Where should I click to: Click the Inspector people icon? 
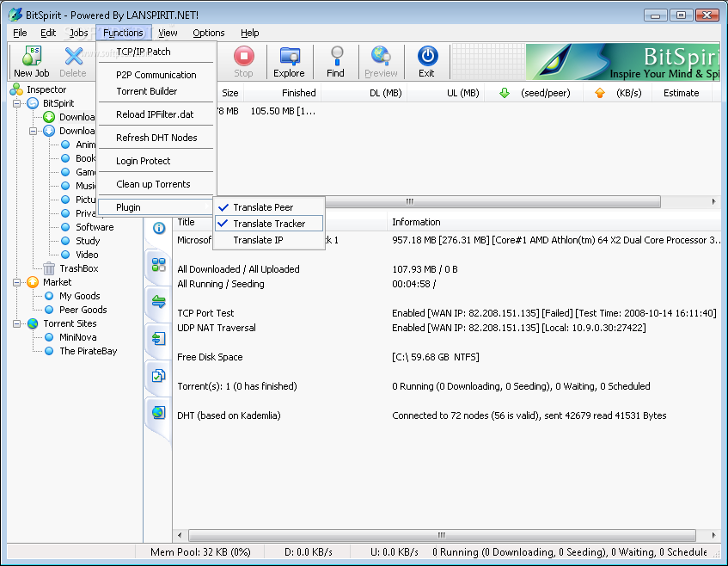click(x=16, y=89)
